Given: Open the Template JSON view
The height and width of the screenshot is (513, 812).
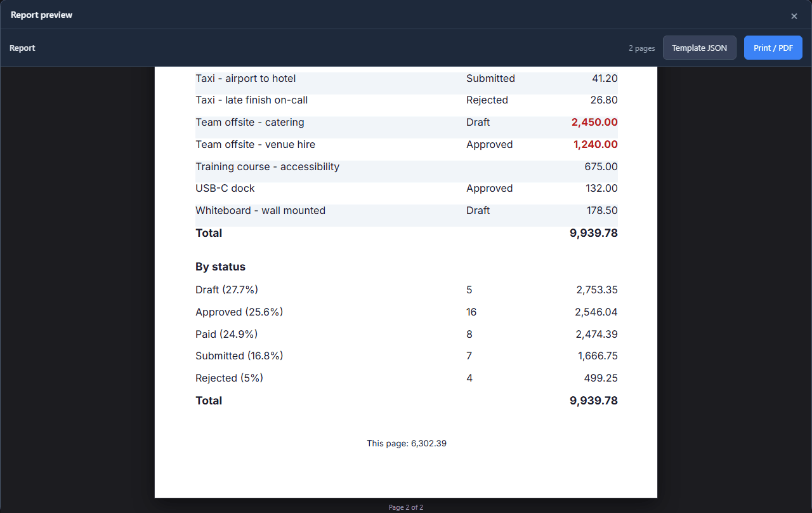Looking at the screenshot, I should [700, 48].
